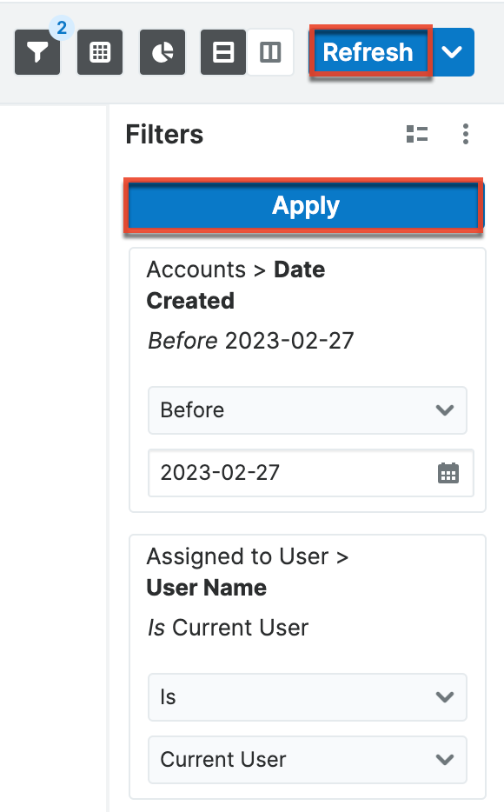The width and height of the screenshot is (504, 812).
Task: Open the calendar picker for Date Created
Action: [447, 473]
